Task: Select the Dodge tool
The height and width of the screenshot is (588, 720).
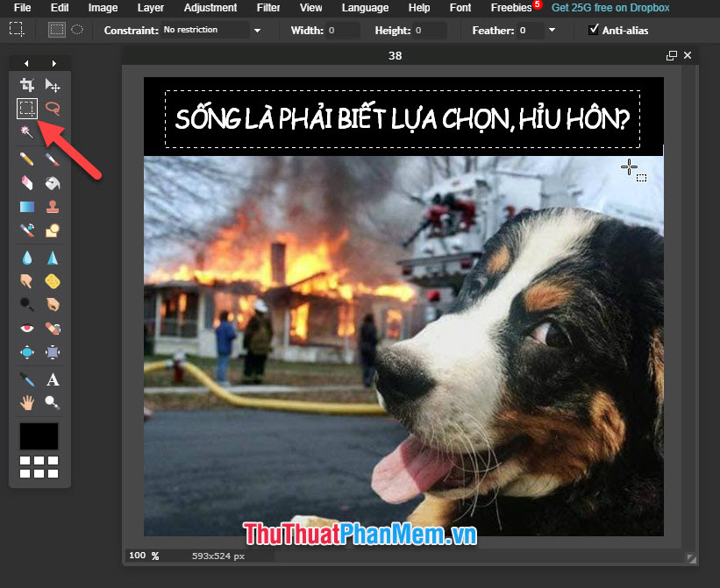Action: point(27,305)
